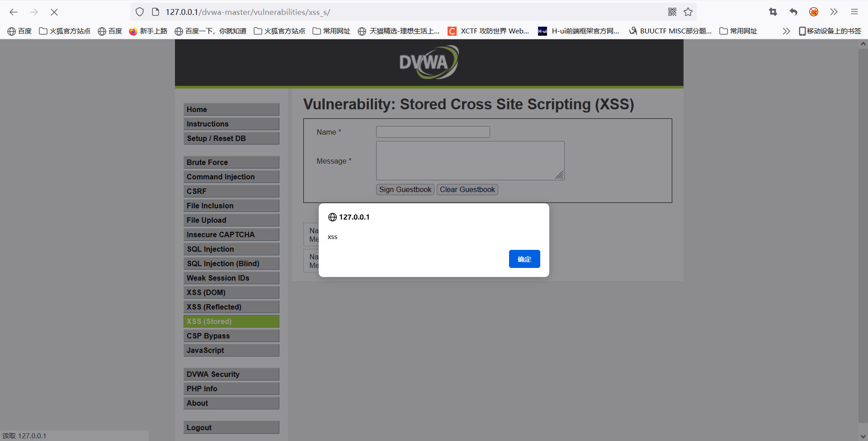The height and width of the screenshot is (441, 868).
Task: Click the QR code icon in address bar
Action: point(672,12)
